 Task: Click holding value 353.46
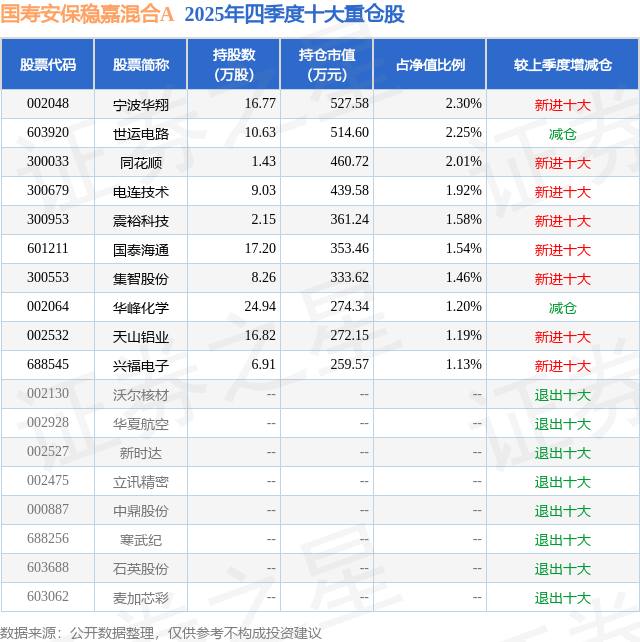(349, 249)
